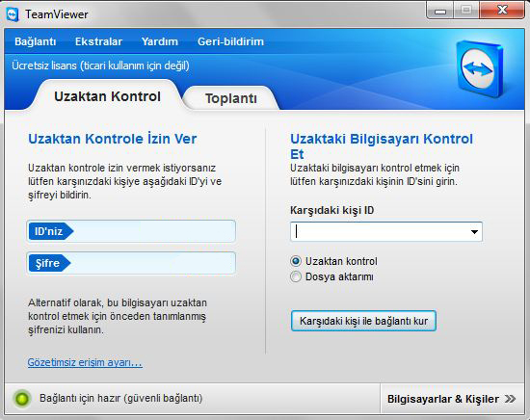This screenshot has height=420, width=530.
Task: Click the large TeamViewer logo in header
Action: pyautogui.click(x=480, y=69)
